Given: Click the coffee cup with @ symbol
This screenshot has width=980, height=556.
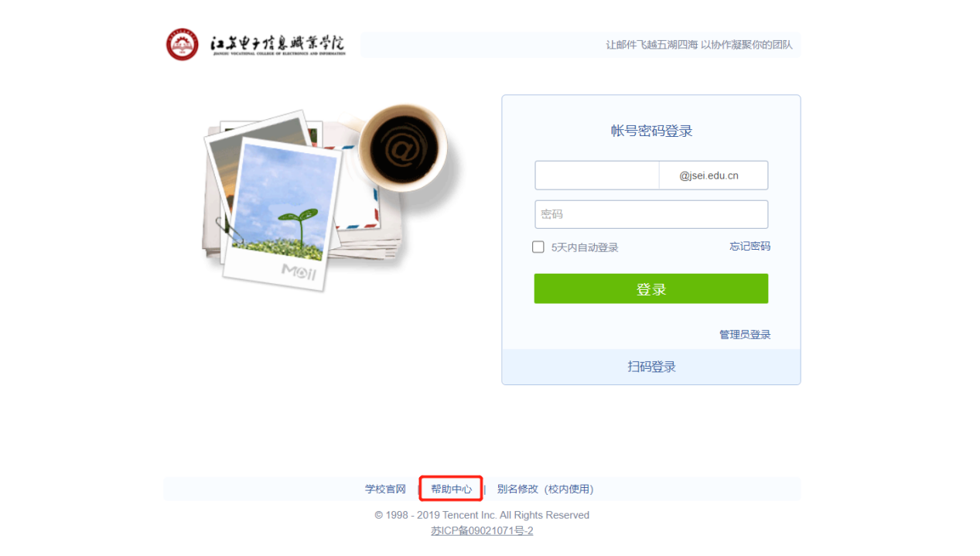Looking at the screenshot, I should [x=402, y=148].
